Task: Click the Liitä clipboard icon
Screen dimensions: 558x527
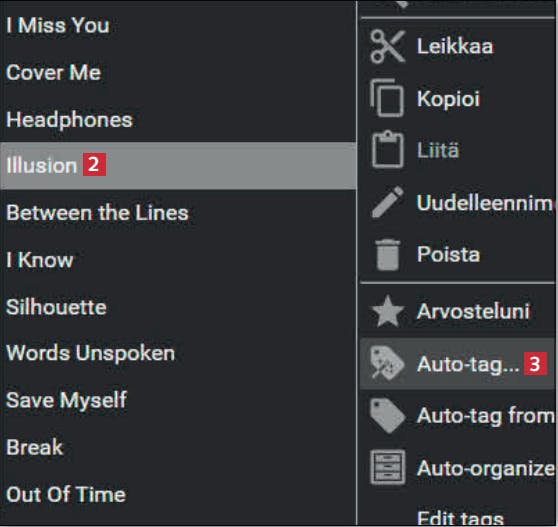Action: pos(388,149)
